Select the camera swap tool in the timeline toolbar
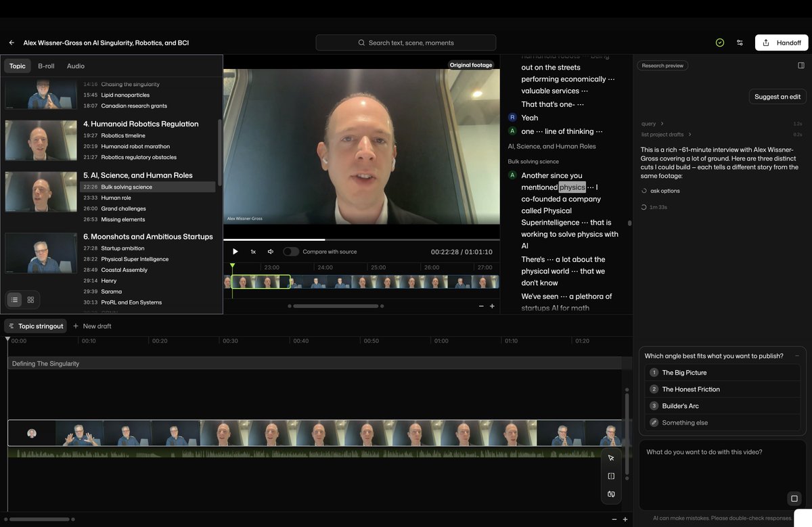 611,495
